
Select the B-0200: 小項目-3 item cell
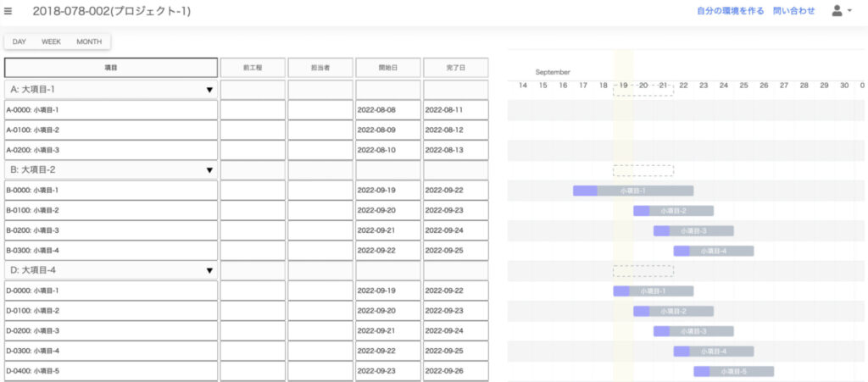(x=111, y=230)
